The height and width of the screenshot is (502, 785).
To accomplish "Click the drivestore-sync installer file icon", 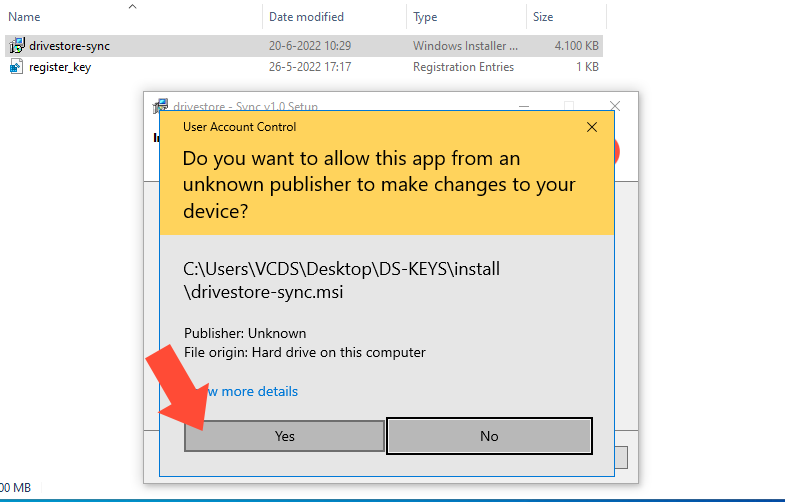I will [x=16, y=46].
